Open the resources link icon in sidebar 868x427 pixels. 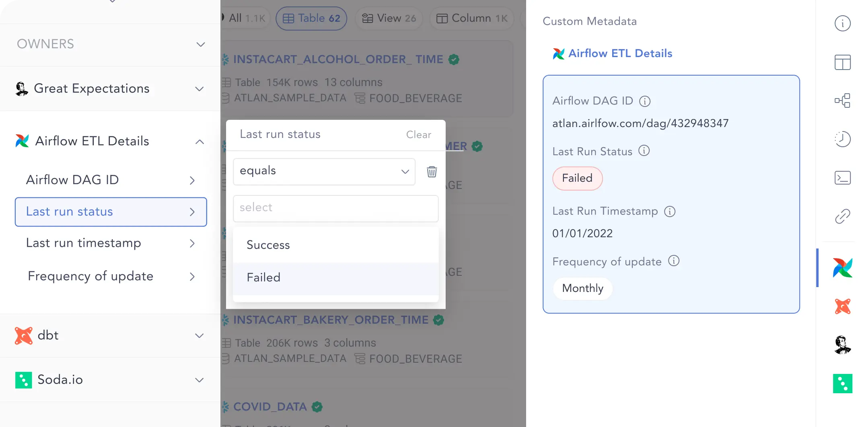pyautogui.click(x=842, y=216)
